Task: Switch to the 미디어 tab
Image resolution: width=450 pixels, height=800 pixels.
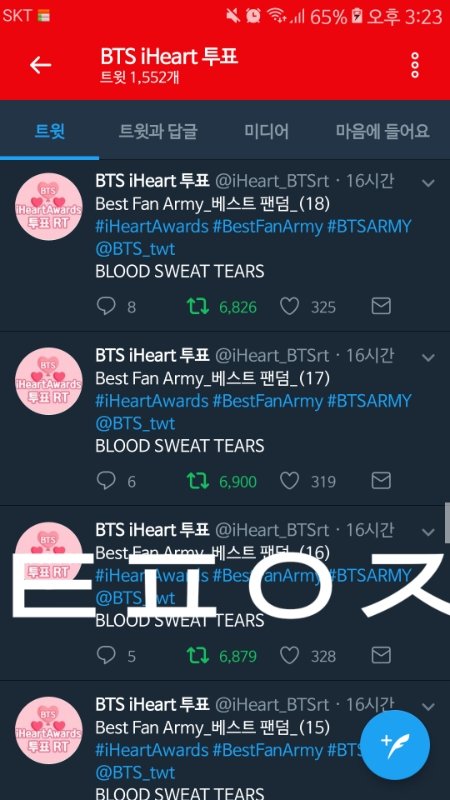Action: click(266, 131)
